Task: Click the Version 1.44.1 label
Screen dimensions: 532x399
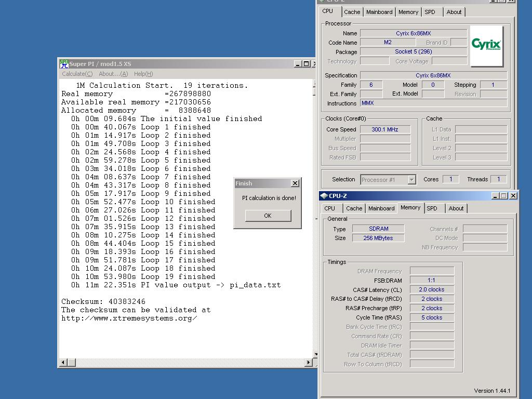Action: (492, 391)
